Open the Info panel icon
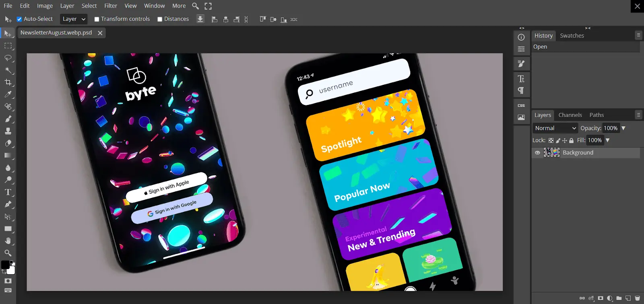 pos(521,37)
